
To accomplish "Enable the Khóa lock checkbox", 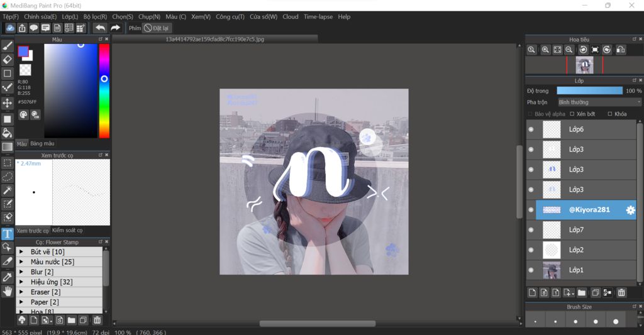I will coord(610,114).
